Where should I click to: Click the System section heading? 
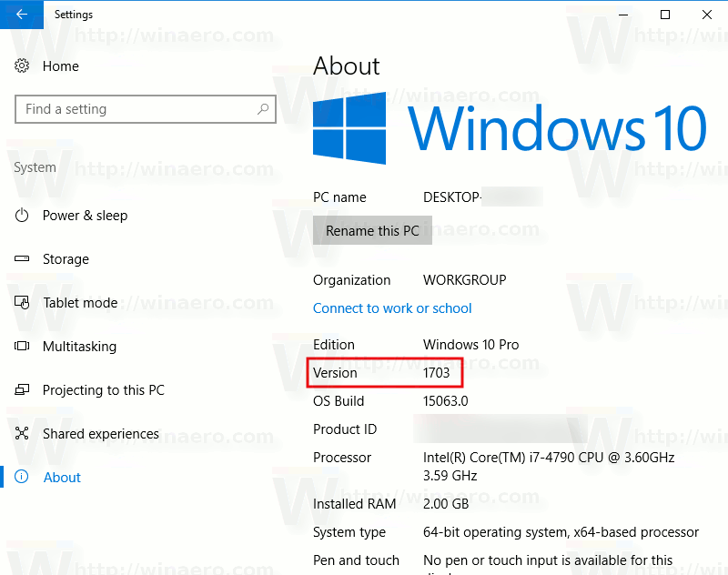click(35, 167)
